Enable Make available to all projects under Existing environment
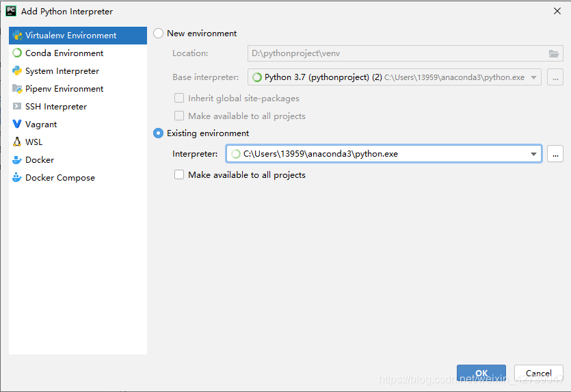The width and height of the screenshot is (571, 392). (179, 174)
